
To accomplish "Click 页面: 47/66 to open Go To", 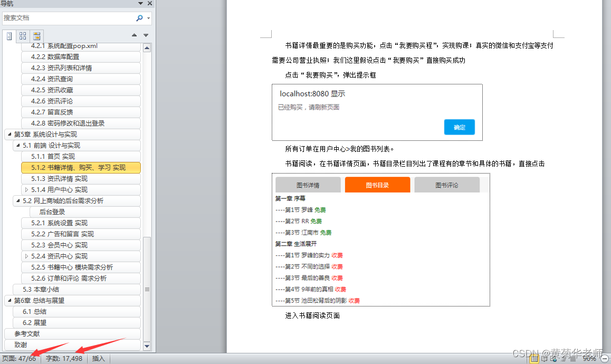I will (x=20, y=358).
